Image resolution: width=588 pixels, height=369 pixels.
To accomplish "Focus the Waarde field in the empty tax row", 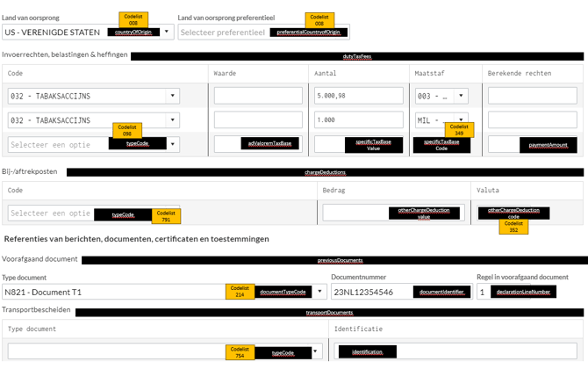I will (258, 144).
